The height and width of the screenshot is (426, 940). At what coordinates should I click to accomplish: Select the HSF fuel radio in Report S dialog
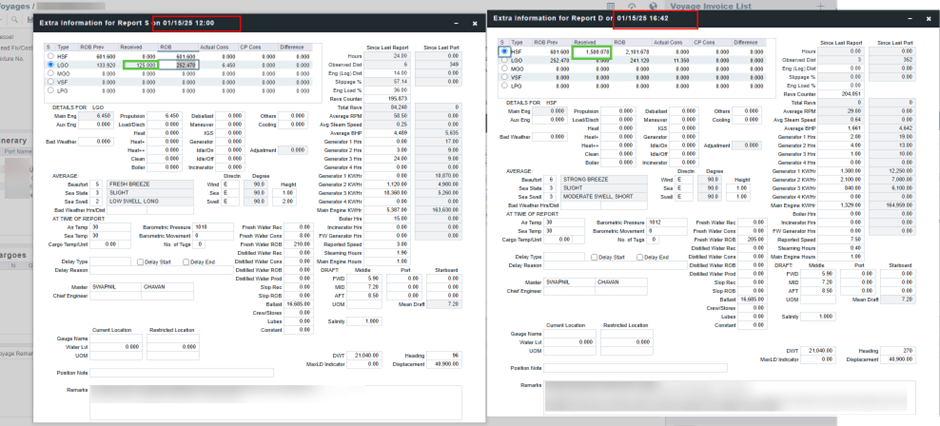(49, 57)
